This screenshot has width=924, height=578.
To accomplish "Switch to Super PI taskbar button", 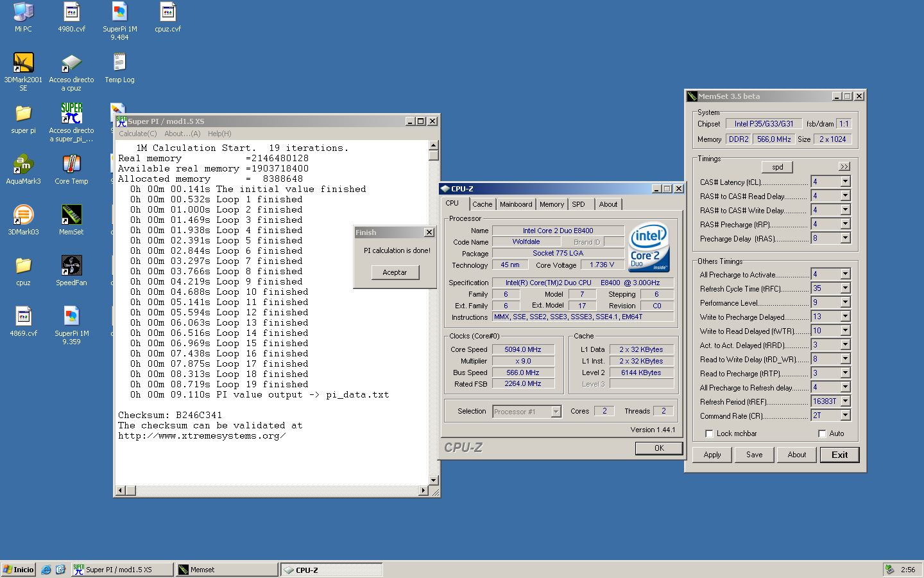I will (x=123, y=570).
